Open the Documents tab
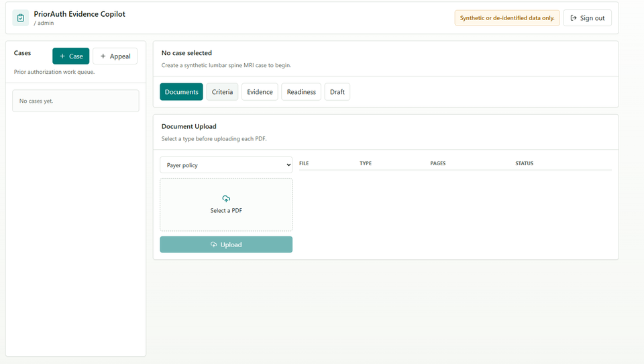The height and width of the screenshot is (364, 644). 181,92
